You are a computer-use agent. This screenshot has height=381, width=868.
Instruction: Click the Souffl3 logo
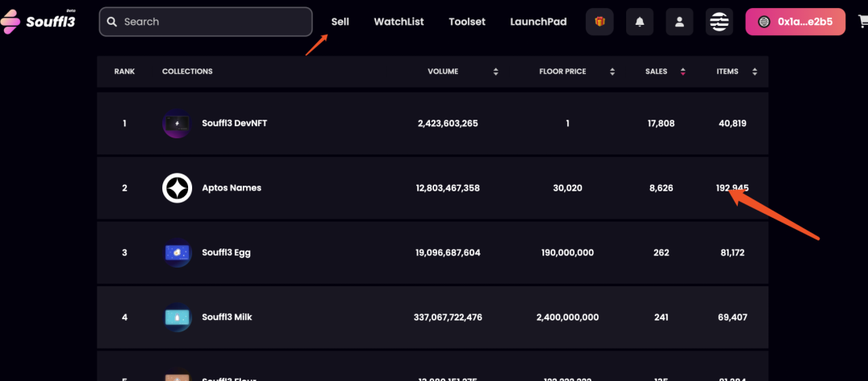(x=38, y=21)
